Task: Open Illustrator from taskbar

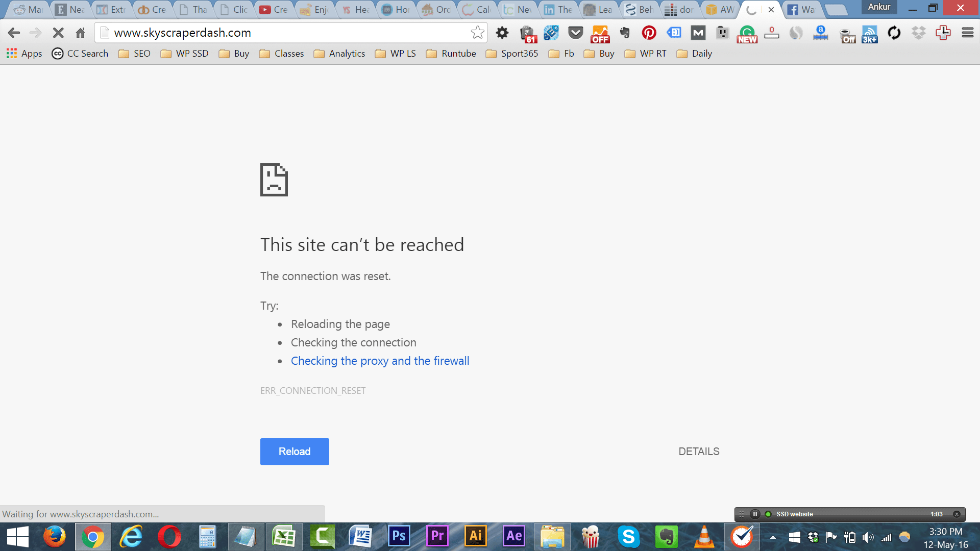Action: tap(476, 537)
